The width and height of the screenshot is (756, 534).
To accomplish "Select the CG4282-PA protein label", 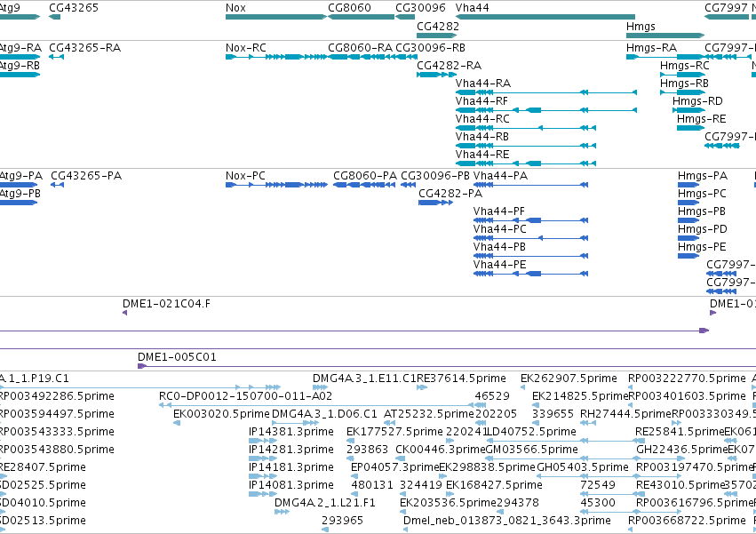I will coord(450,194).
